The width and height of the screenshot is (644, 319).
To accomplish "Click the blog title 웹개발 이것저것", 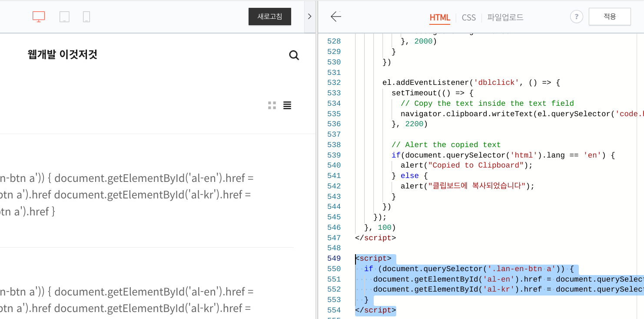I will (x=63, y=54).
